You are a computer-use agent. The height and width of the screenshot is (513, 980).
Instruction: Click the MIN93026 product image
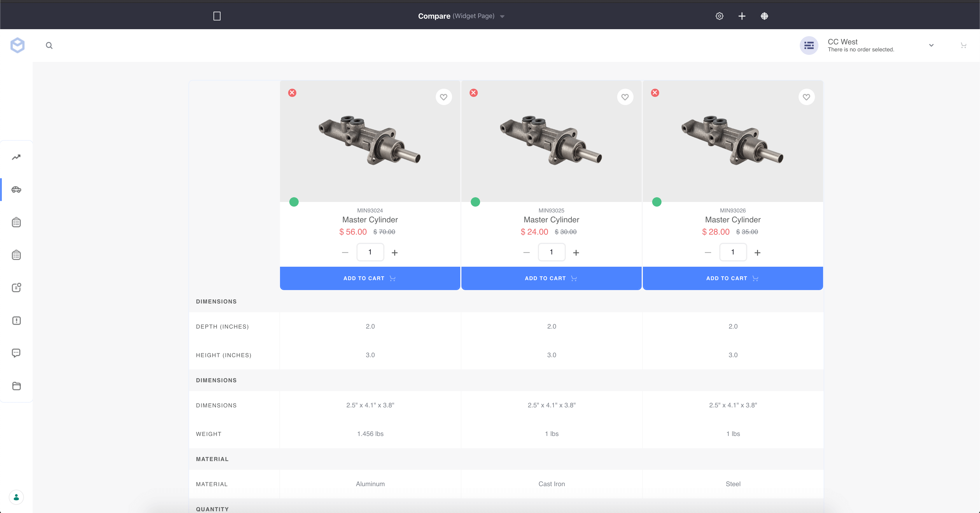pos(732,141)
